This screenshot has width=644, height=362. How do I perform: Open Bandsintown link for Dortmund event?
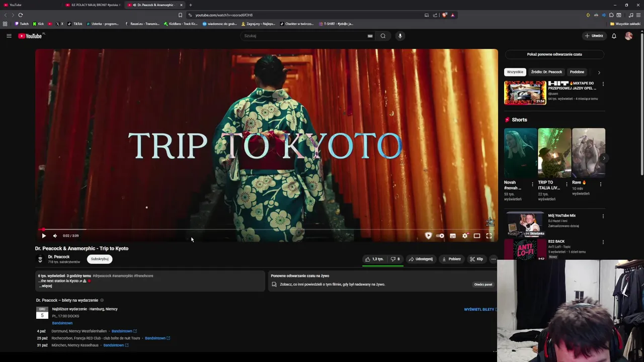[x=124, y=331]
